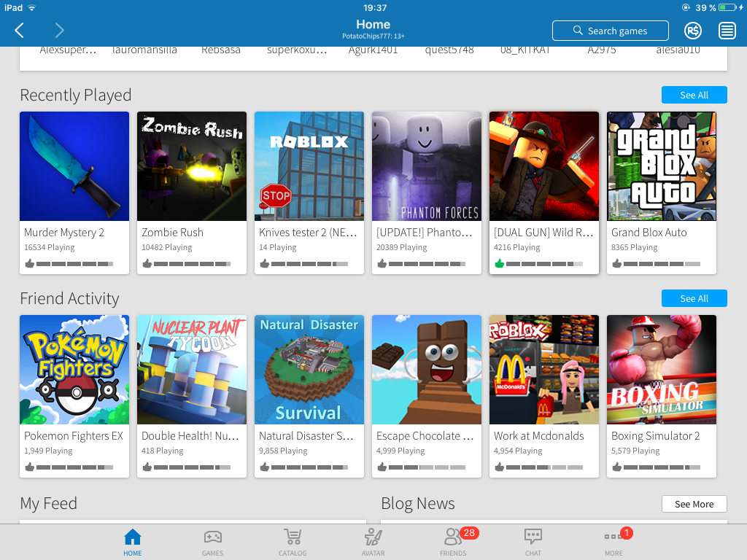Open Wild Revolvers DUAL GUN thumbnail
This screenshot has width=747, height=560.
point(544,166)
